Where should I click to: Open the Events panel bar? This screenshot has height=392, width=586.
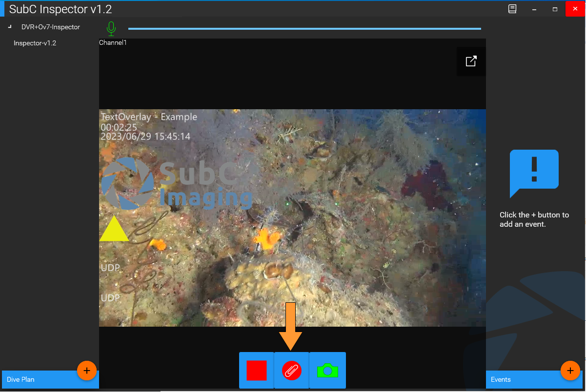pos(517,380)
